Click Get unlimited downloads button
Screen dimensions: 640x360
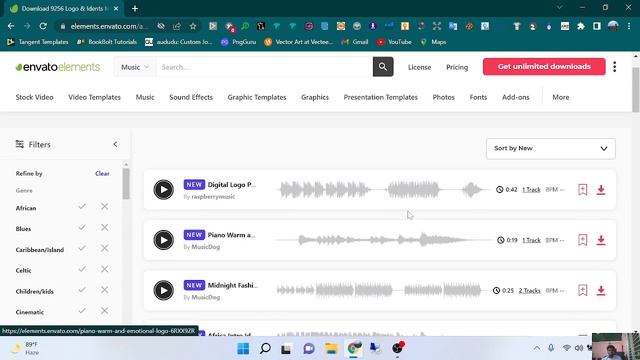coord(544,67)
